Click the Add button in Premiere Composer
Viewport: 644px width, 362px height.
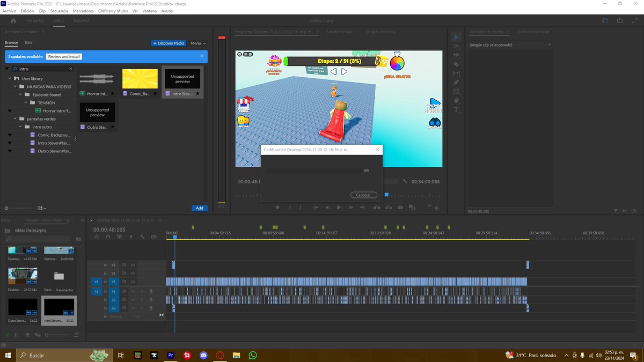click(x=199, y=208)
